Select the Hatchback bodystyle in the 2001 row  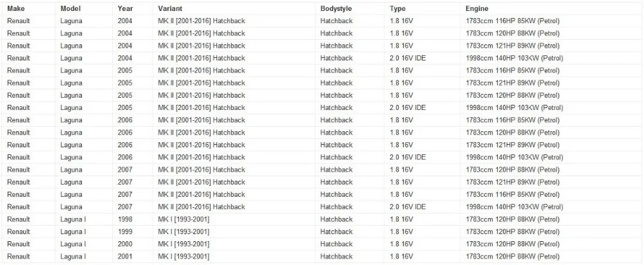tap(336, 257)
